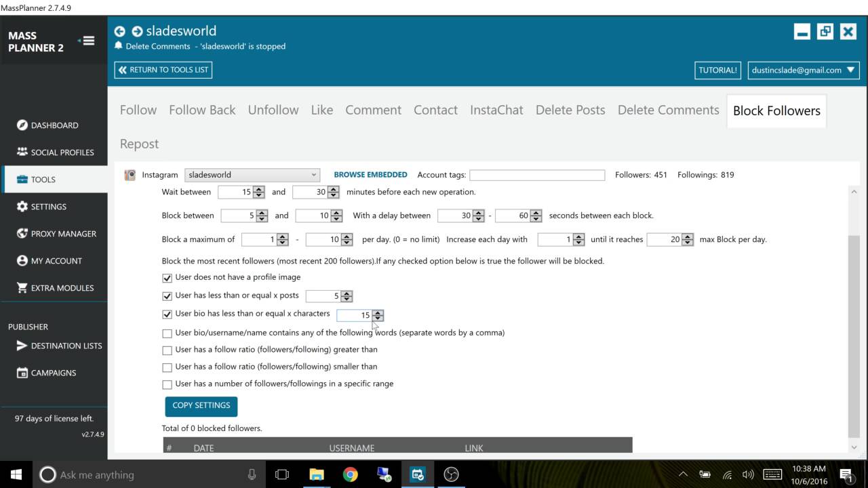
Task: Click the back arrow next to sladesworld
Action: 120,31
